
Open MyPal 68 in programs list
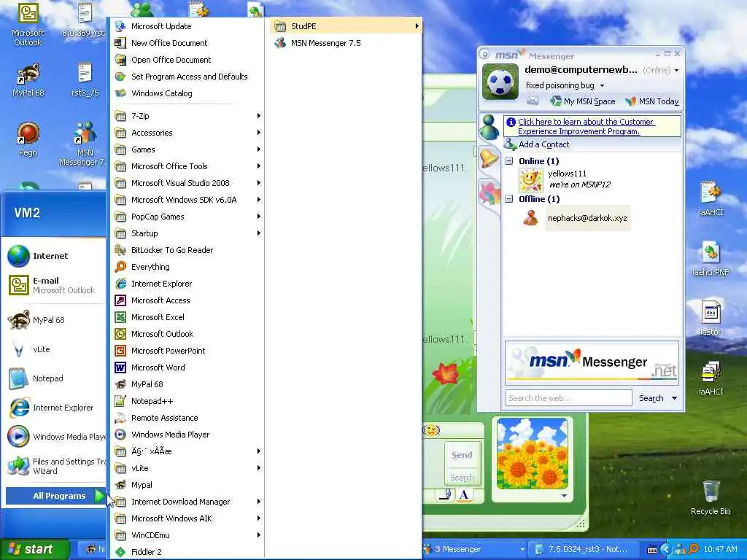pos(187,384)
